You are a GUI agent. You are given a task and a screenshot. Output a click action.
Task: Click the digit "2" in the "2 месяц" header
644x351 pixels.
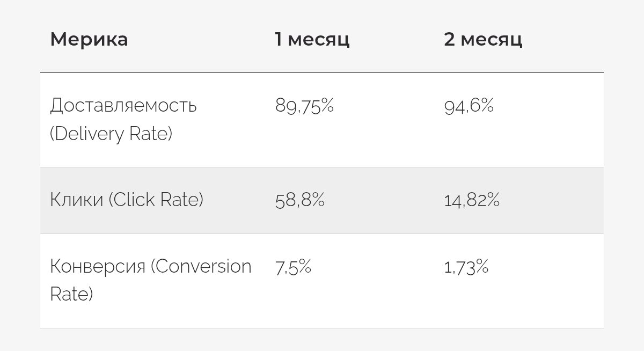point(449,39)
